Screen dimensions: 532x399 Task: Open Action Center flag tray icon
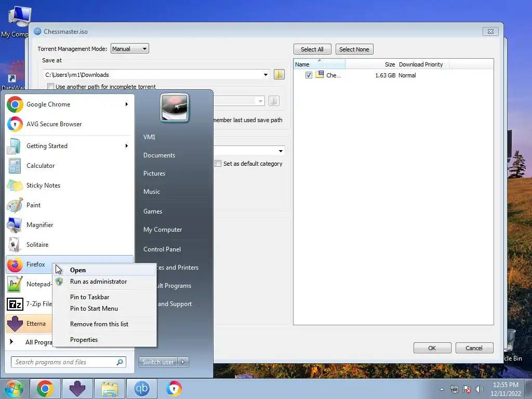point(467,389)
